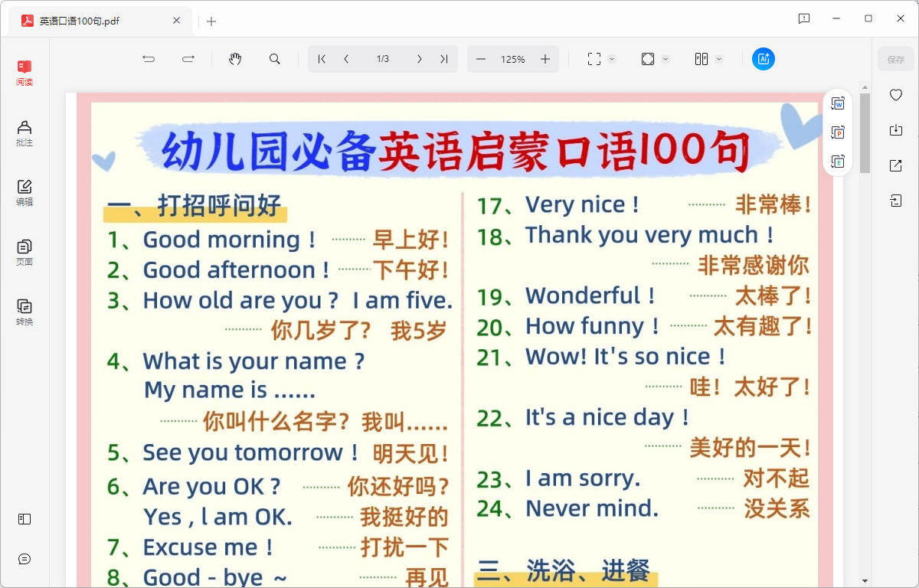Click the text "Excuse me !"

click(x=208, y=547)
